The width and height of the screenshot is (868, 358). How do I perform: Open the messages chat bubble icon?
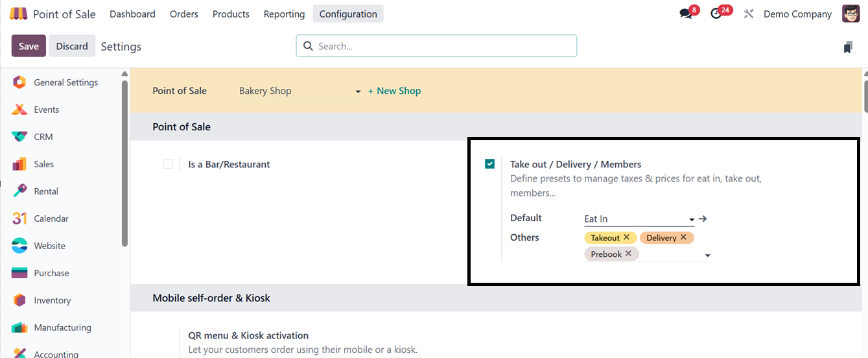click(x=686, y=14)
